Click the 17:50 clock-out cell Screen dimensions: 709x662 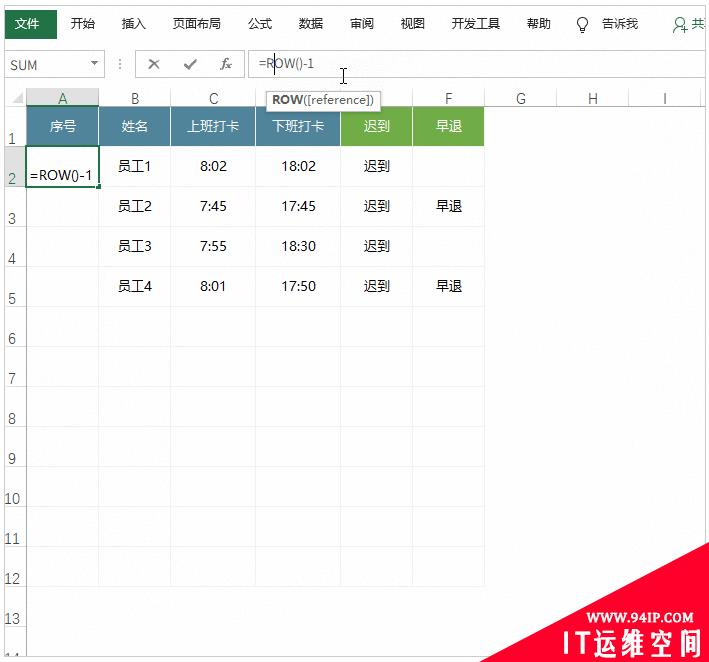[x=298, y=287]
